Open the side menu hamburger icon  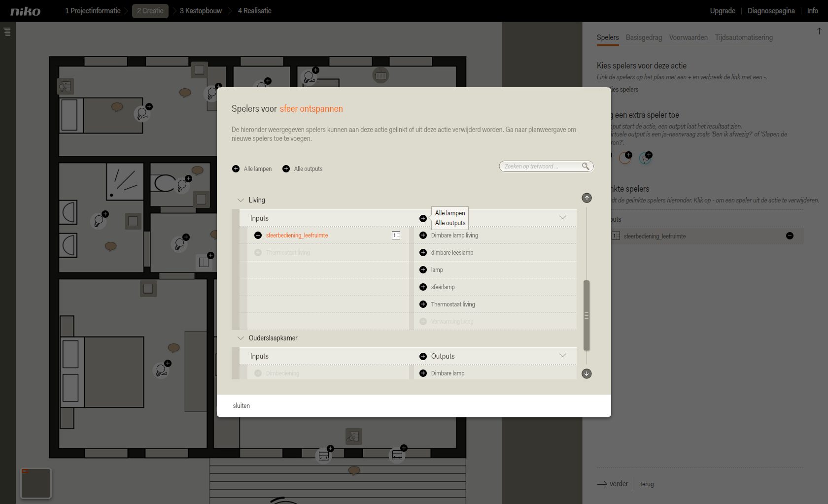tap(7, 32)
